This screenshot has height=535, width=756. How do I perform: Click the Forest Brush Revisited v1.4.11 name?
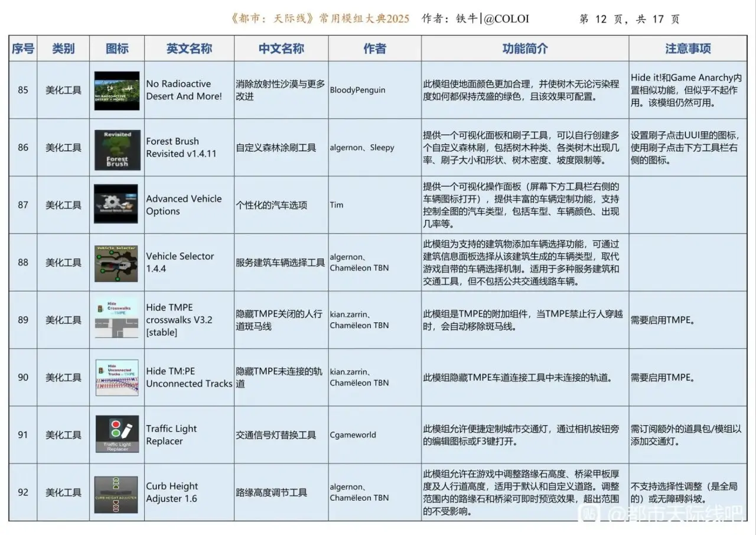181,148
